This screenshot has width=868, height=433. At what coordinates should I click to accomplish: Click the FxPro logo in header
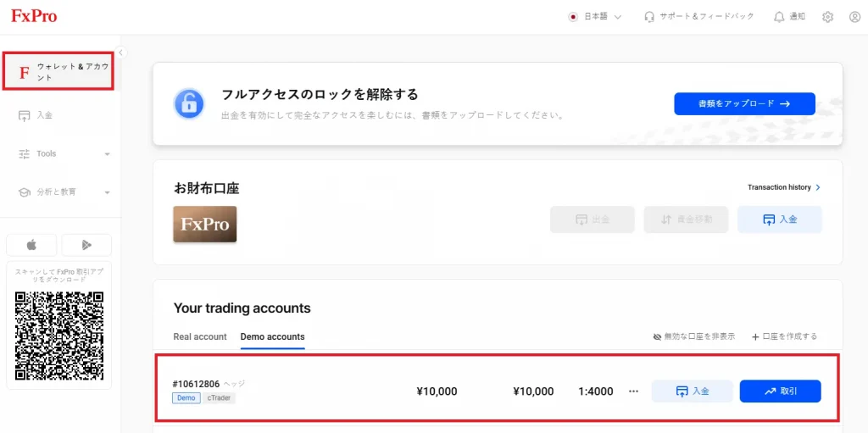(34, 16)
